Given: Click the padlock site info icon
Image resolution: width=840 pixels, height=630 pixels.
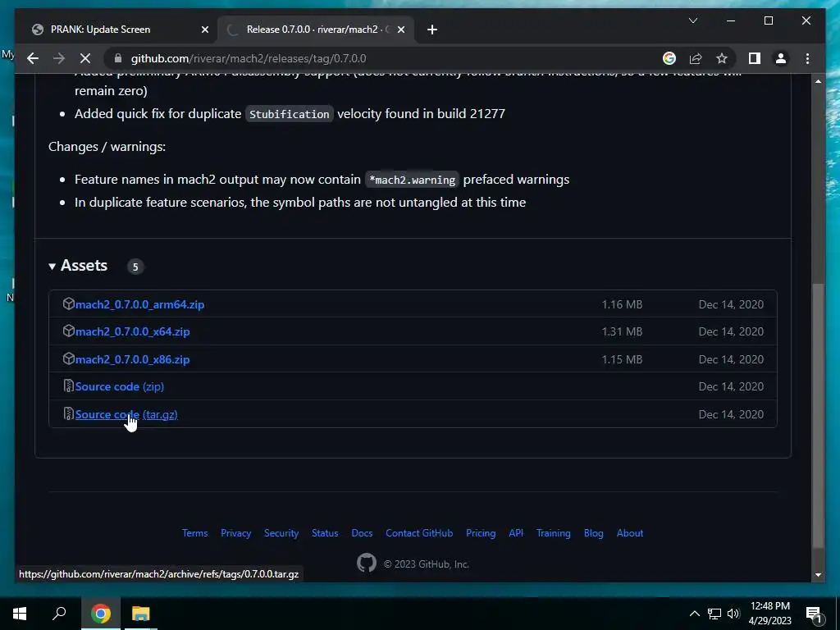Looking at the screenshot, I should [118, 58].
